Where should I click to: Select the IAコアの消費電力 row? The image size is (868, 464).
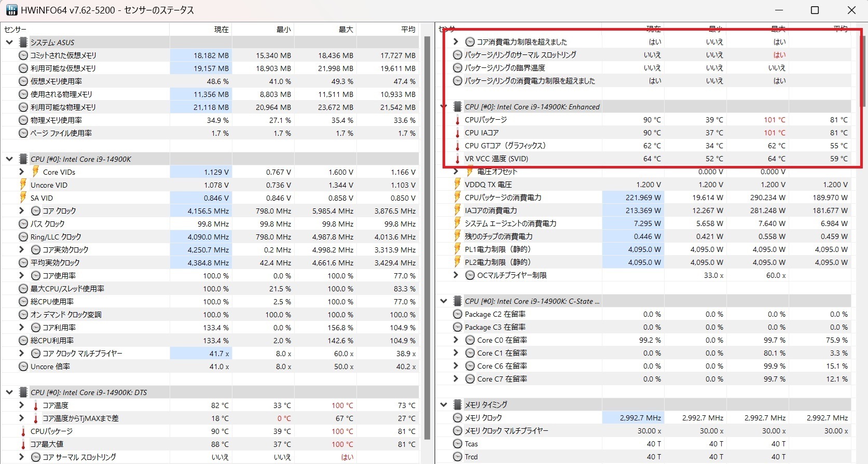point(644,210)
